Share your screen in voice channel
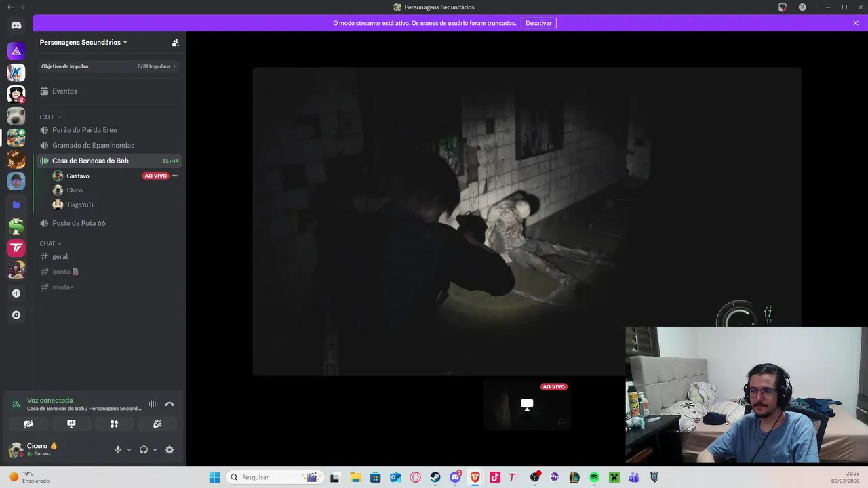The image size is (868, 488). [71, 424]
